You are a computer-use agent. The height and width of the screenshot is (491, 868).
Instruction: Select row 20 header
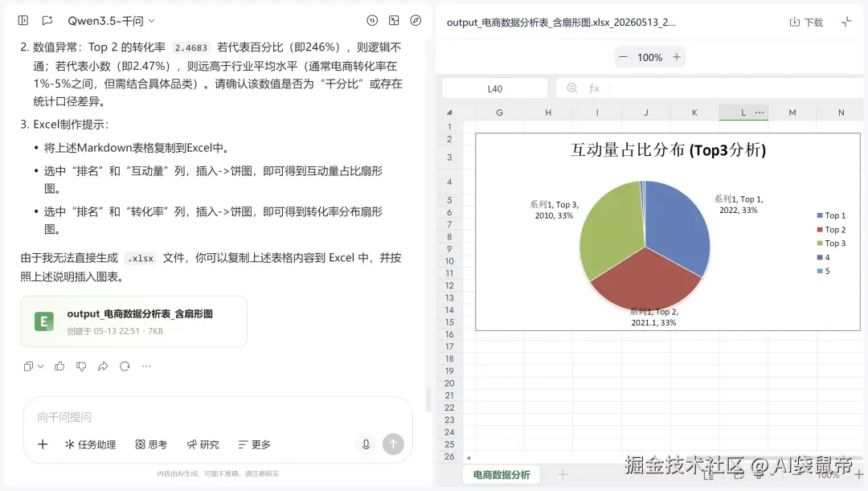pyautogui.click(x=449, y=383)
